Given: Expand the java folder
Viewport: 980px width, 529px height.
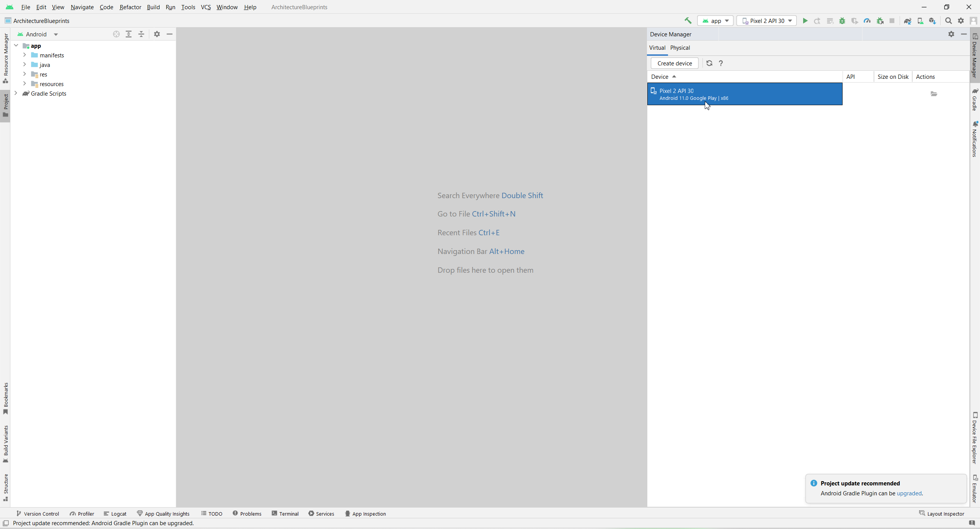Looking at the screenshot, I should (24, 65).
